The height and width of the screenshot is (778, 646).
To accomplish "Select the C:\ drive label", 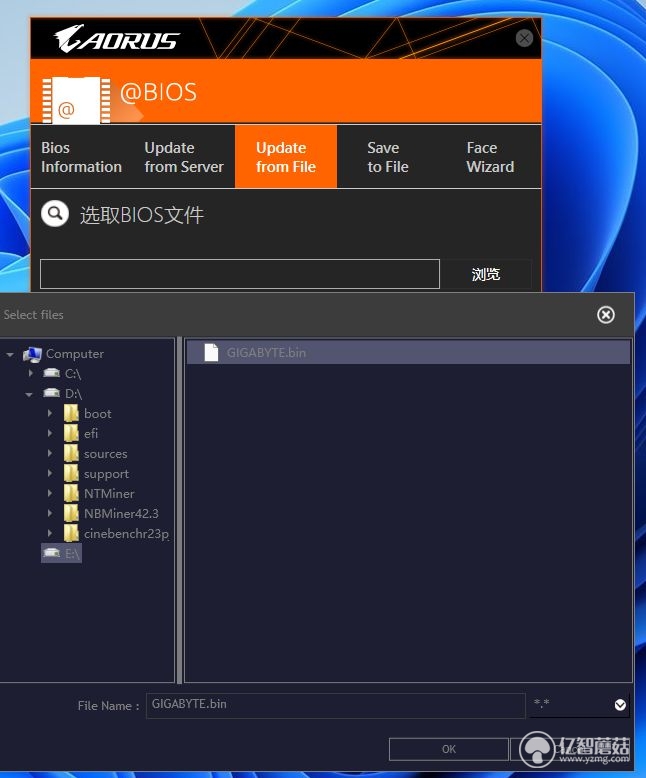I will tap(73, 374).
